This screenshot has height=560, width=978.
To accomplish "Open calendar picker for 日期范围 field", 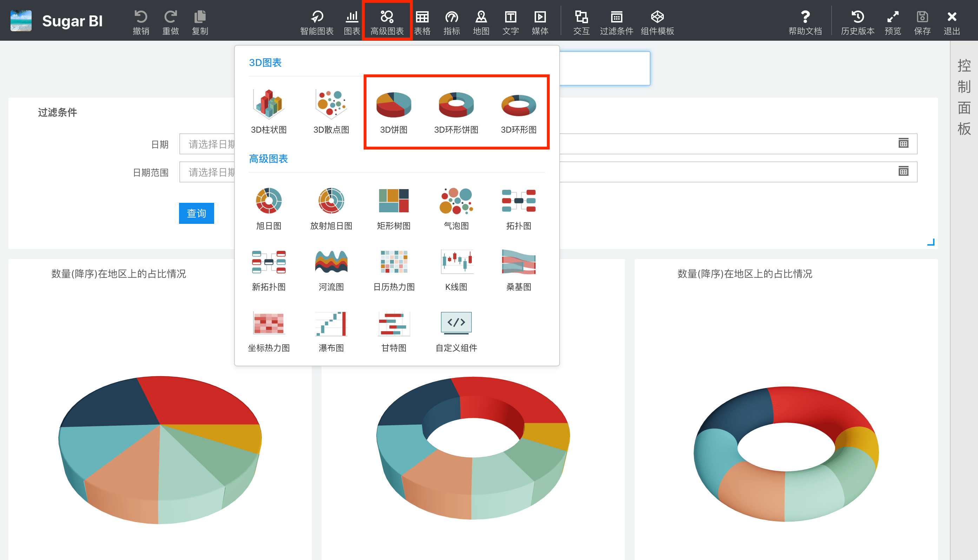I will 903,171.
